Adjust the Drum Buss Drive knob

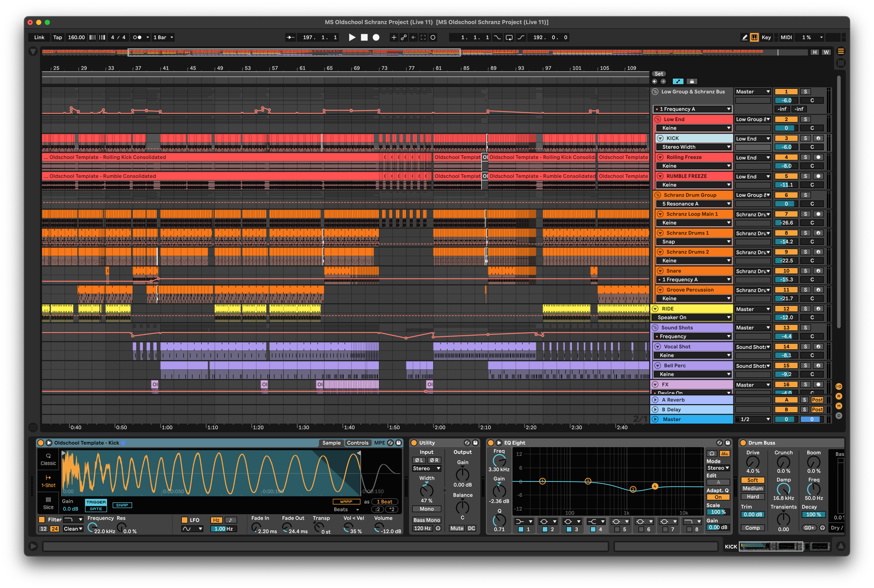[x=752, y=462]
